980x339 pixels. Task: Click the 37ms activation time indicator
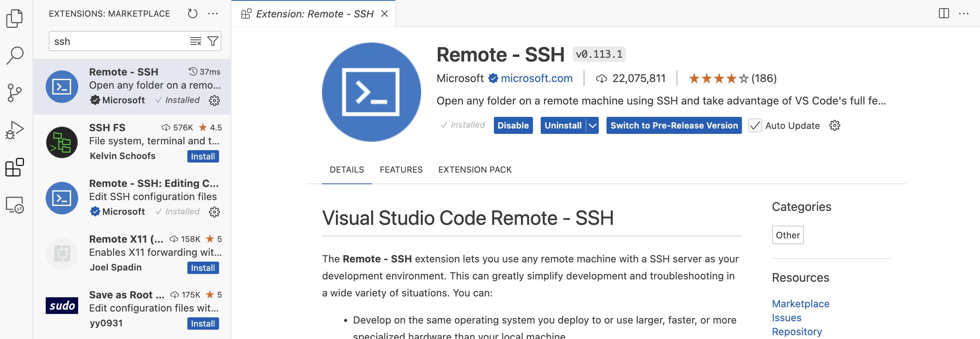205,72
